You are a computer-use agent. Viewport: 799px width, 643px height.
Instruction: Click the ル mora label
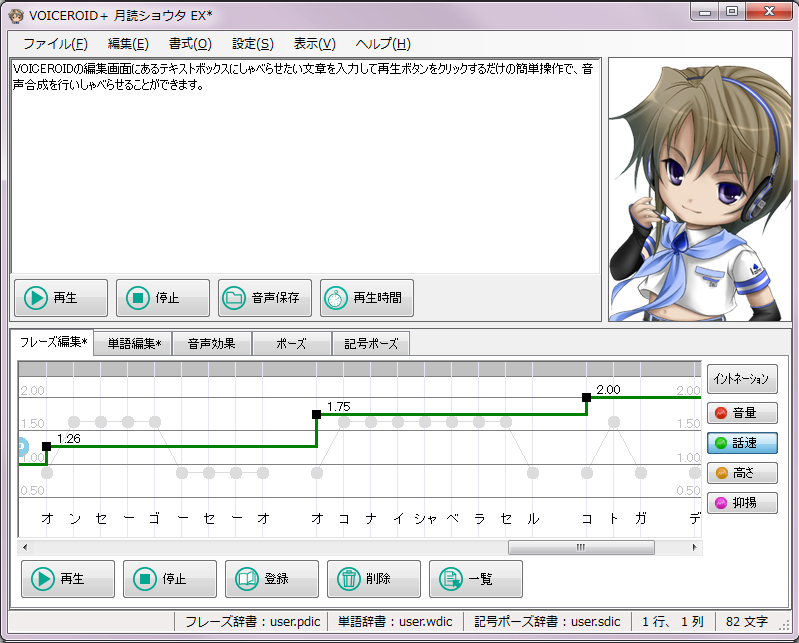pyautogui.click(x=533, y=519)
